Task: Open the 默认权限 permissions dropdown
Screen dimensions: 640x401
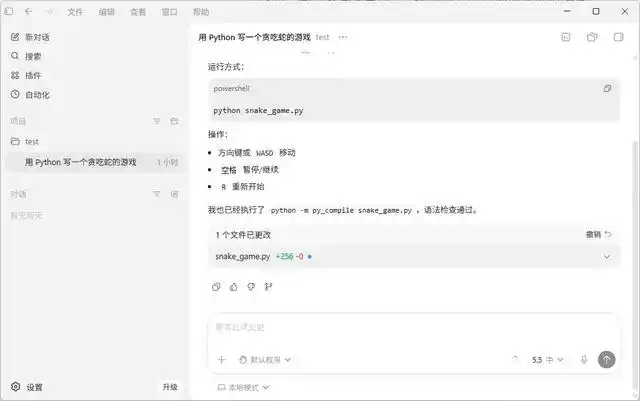Action: (265, 360)
